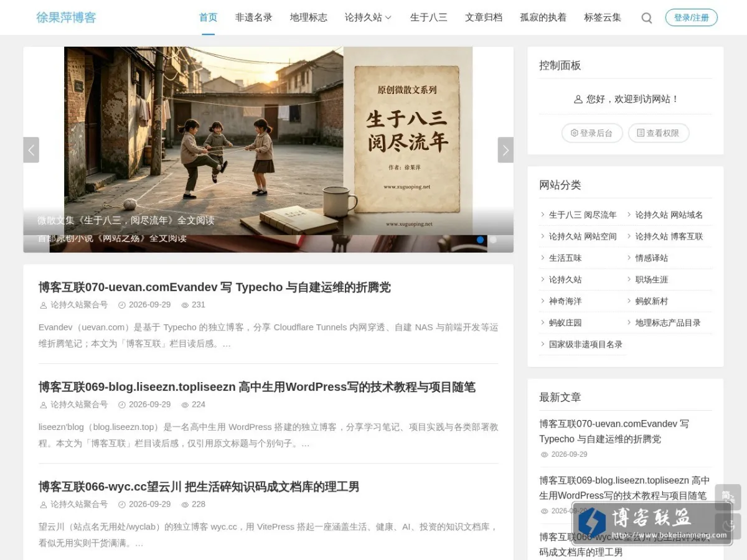
Task: Open category 地理标志产品目录
Action: click(x=668, y=322)
